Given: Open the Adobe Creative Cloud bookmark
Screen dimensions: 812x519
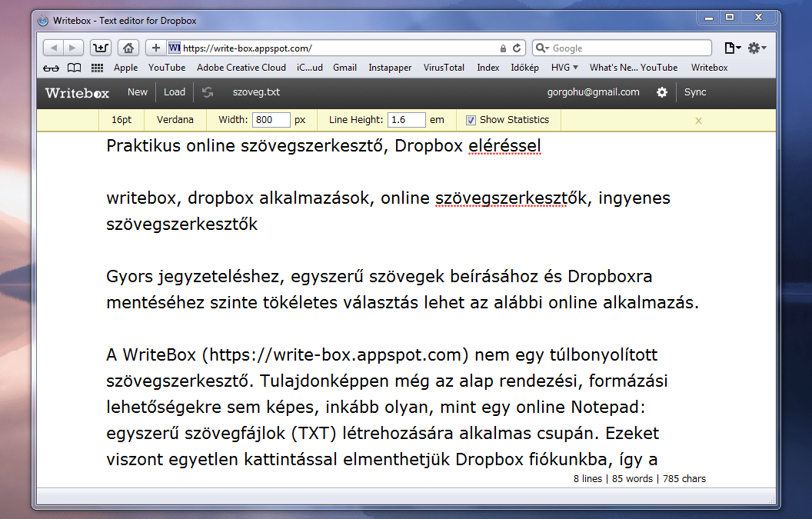Looking at the screenshot, I should click(x=241, y=68).
